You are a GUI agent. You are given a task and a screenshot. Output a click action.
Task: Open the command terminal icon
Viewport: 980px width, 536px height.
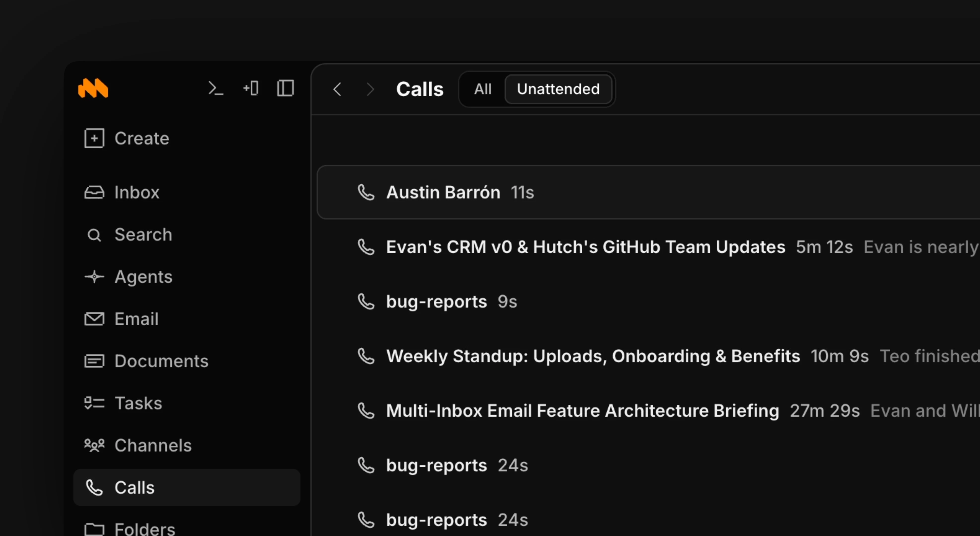[x=216, y=88]
